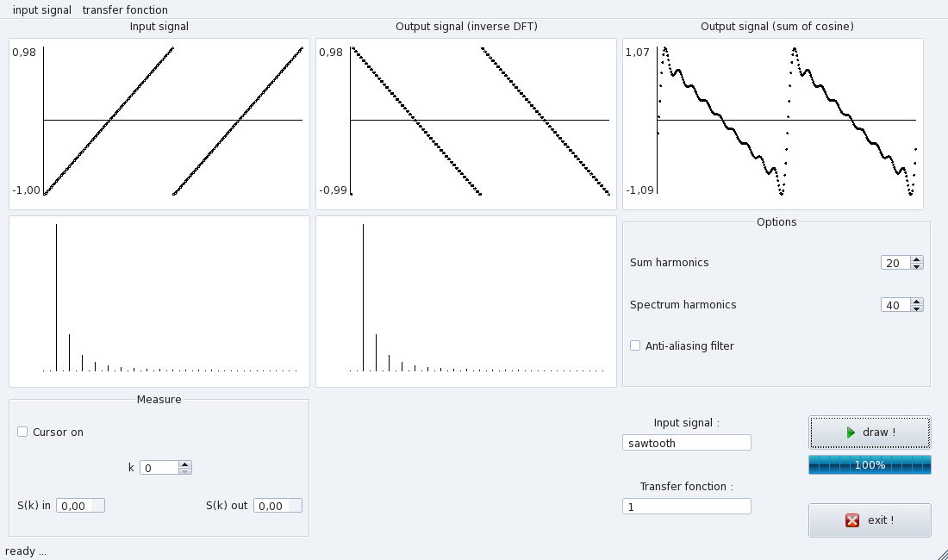The image size is (948, 560).
Task: Decrement the k value spinner
Action: 185,471
